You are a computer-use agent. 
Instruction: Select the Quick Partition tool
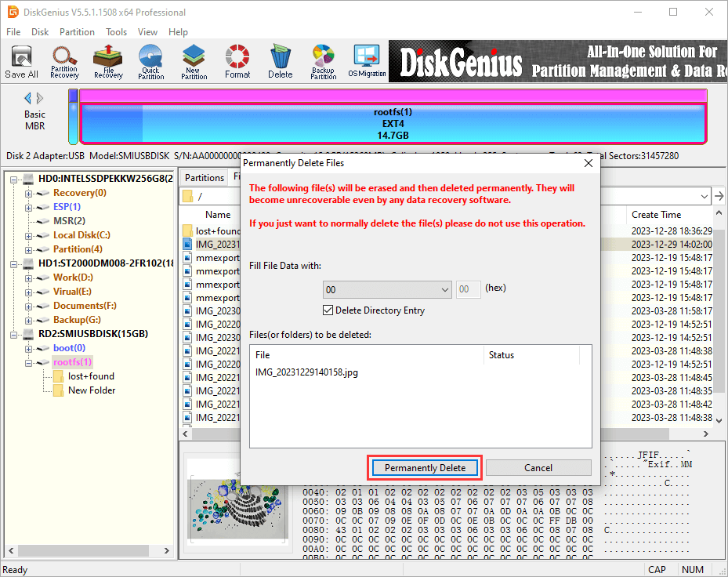(x=151, y=62)
